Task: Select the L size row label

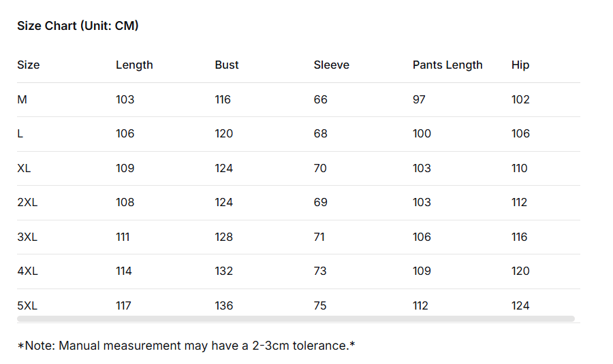Action: (x=20, y=134)
